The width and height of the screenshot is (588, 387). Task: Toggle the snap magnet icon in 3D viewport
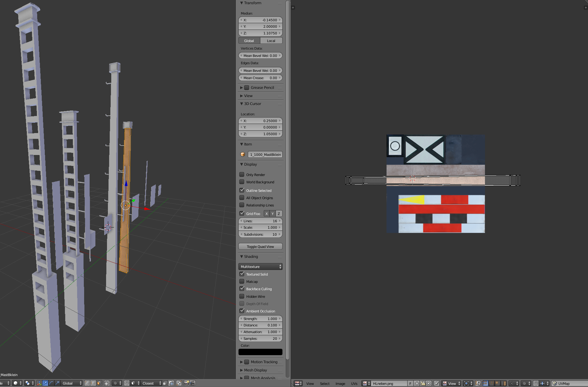[x=127, y=383]
